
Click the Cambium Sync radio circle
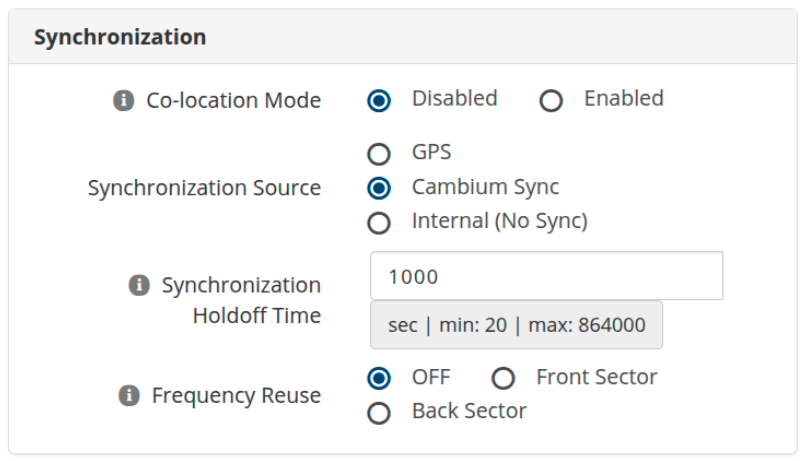378,188
